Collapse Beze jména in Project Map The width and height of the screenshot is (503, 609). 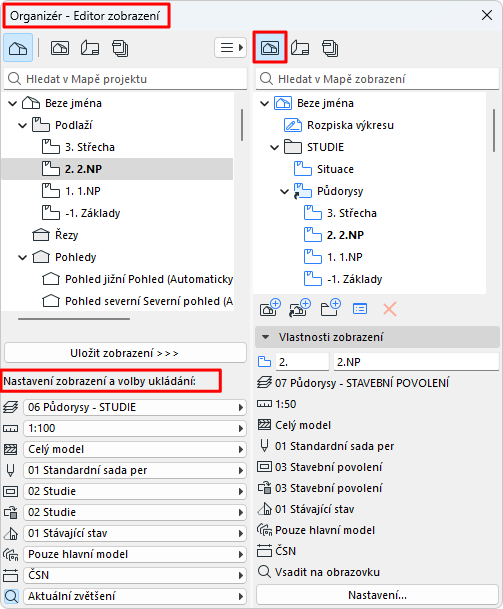point(12,103)
